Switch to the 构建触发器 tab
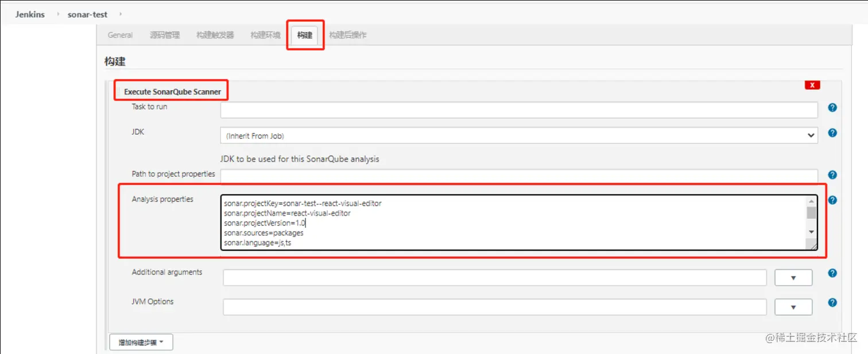This screenshot has height=354, width=868. click(215, 35)
